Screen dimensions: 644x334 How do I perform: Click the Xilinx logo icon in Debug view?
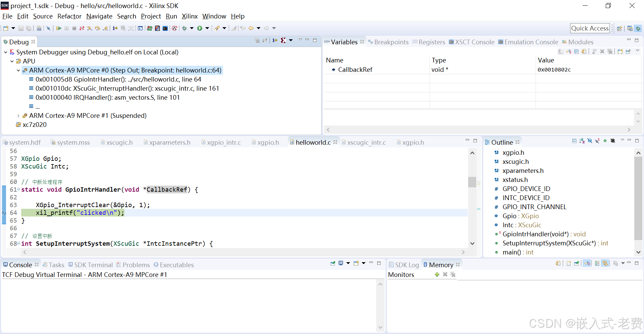(x=283, y=40)
